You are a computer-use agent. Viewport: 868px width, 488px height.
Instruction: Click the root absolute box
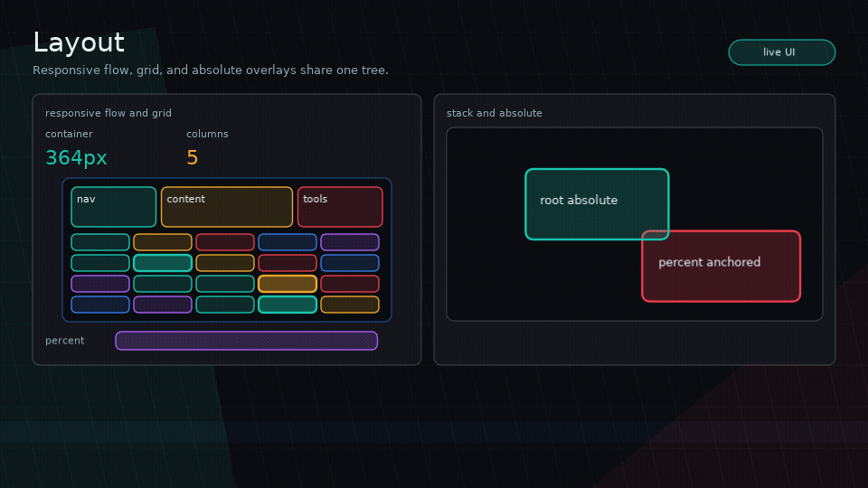(x=598, y=204)
